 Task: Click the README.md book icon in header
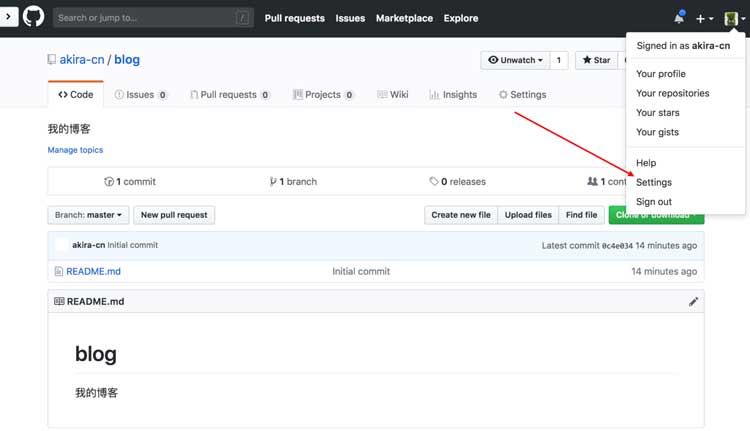59,301
